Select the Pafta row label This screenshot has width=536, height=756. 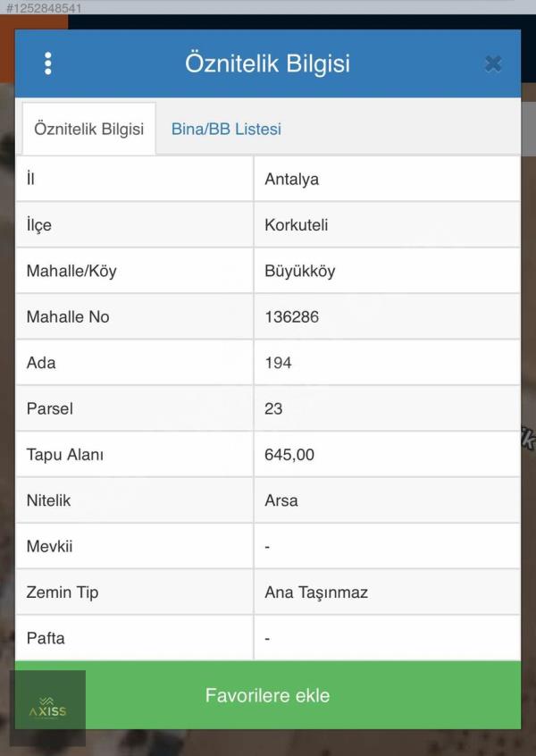[x=46, y=639]
